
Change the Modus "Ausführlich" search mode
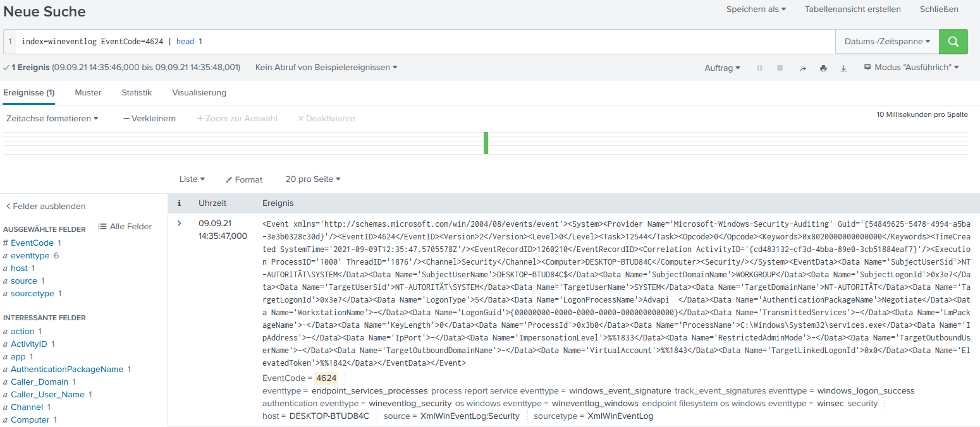click(911, 67)
